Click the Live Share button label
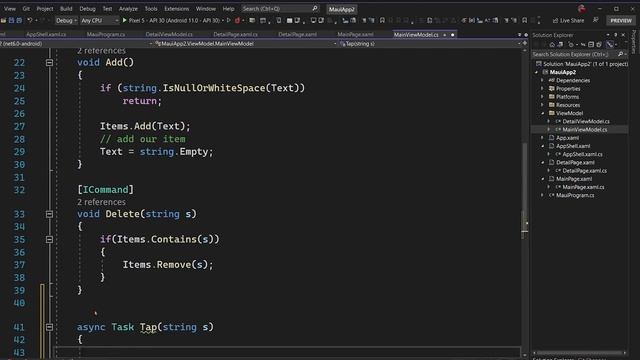This screenshot has height=360, width=640. point(572,20)
